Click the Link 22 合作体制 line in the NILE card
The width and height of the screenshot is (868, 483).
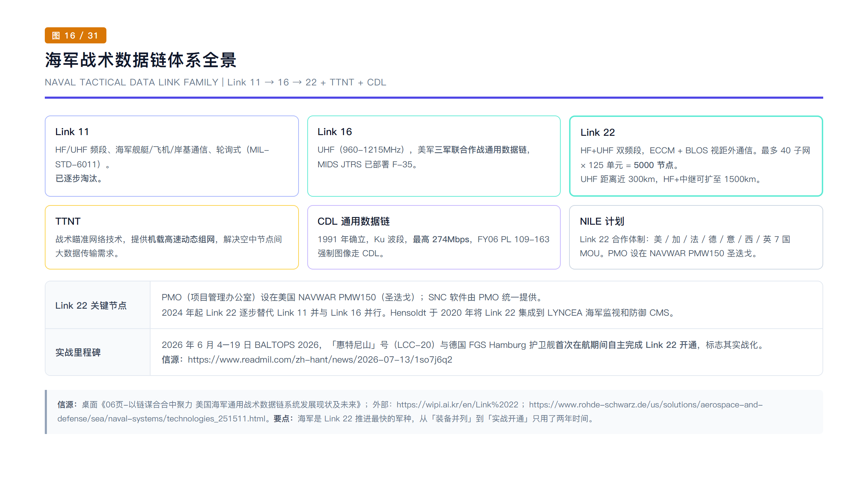(685, 239)
